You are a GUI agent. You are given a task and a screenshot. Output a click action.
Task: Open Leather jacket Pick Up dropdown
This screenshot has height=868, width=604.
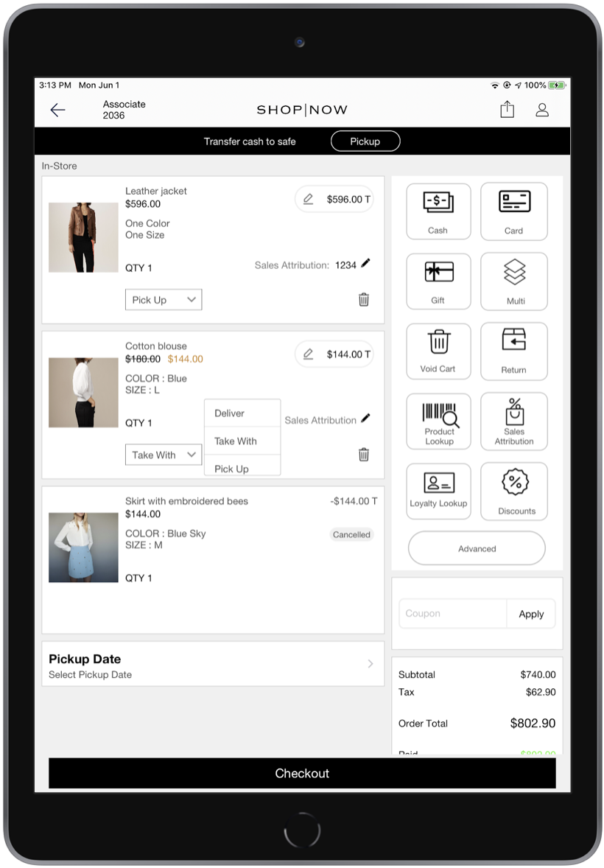(164, 299)
